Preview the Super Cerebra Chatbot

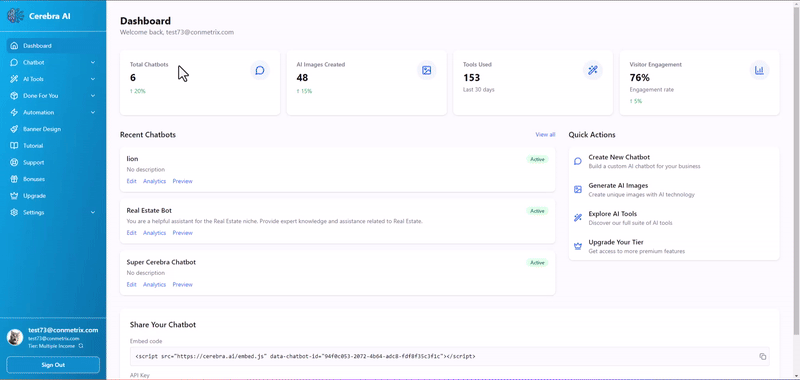[182, 285]
